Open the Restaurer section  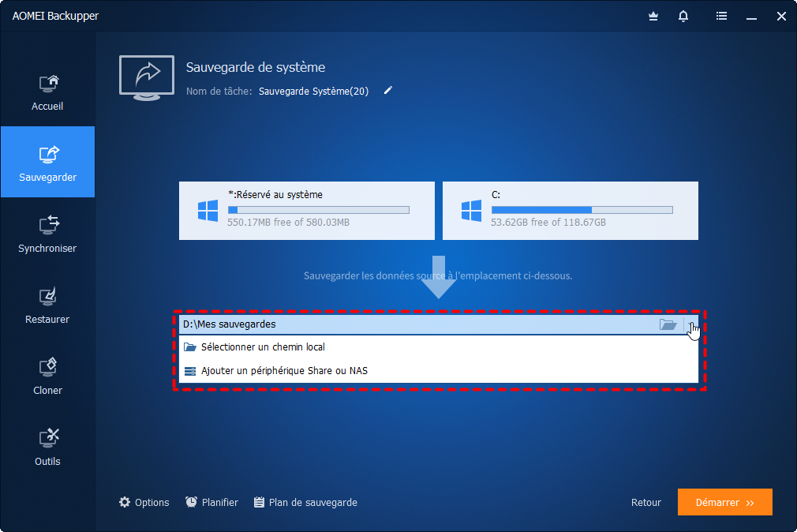click(47, 305)
